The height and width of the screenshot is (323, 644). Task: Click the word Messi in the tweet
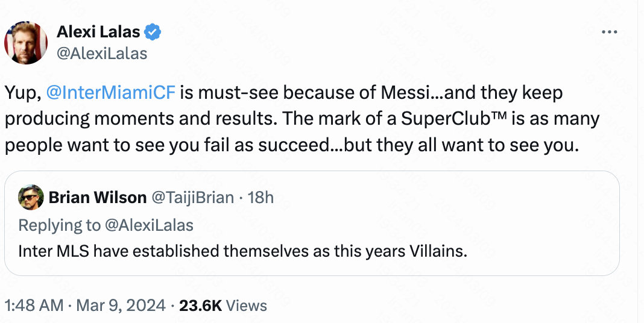tap(403, 93)
